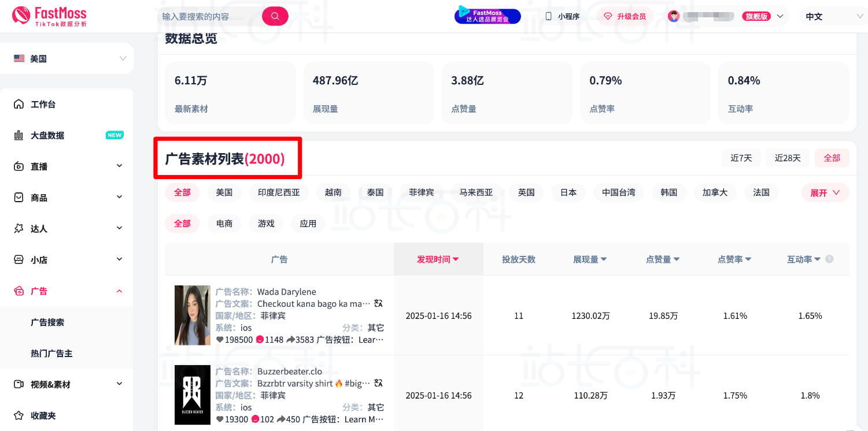Filter by country 韩国
The width and height of the screenshot is (868, 431).
tap(669, 192)
